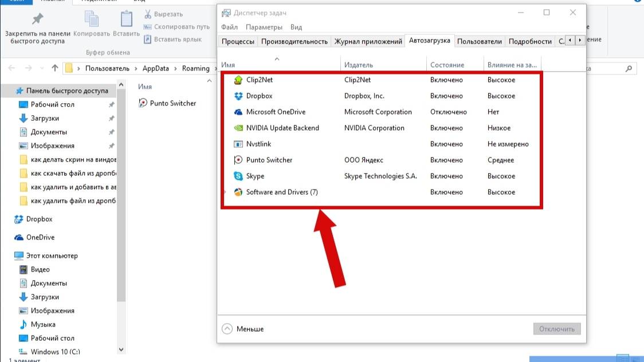
Task: Click the Nvstlink entry icon
Action: click(x=238, y=144)
